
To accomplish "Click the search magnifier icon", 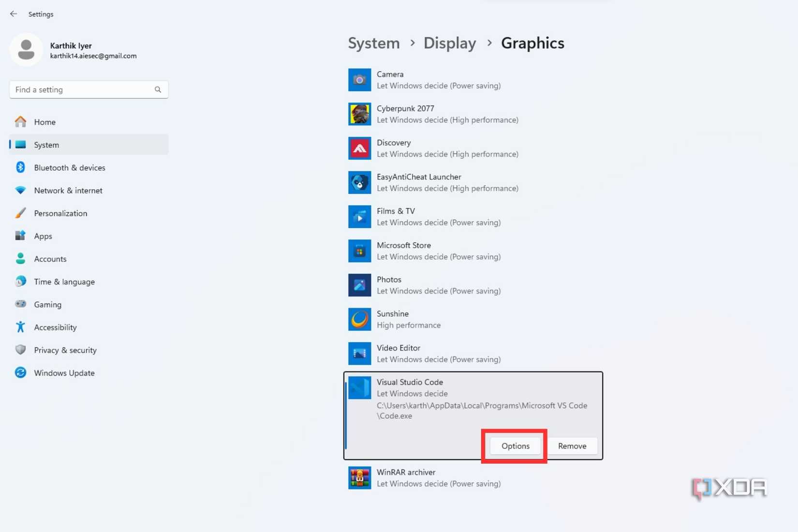I will (158, 89).
